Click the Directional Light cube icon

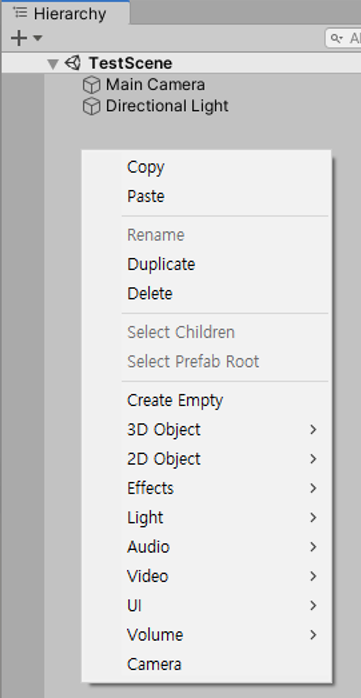pos(91,106)
